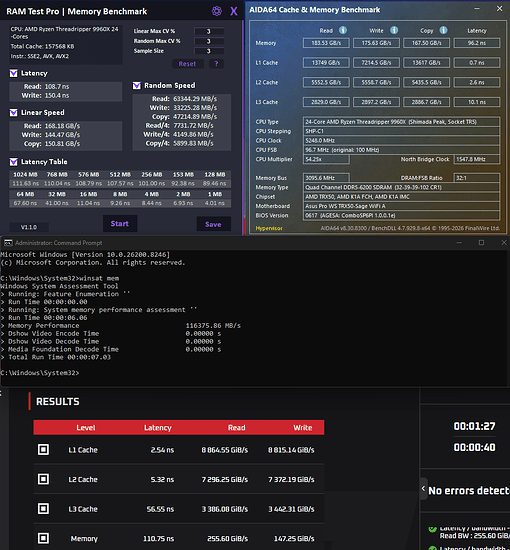
Task: Click the CPU Clock 5248.0 MHz field
Action: pos(401,140)
